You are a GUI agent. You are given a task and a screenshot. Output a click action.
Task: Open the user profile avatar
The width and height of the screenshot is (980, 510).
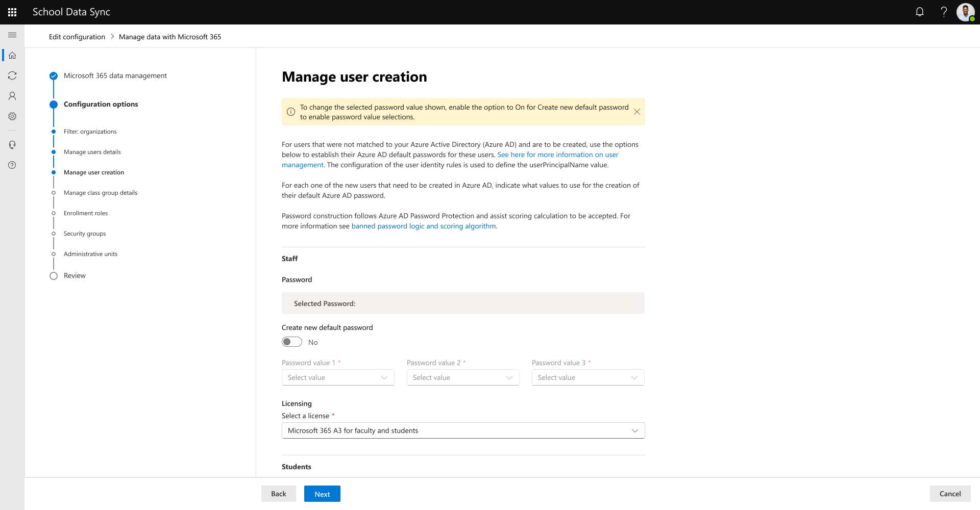966,12
